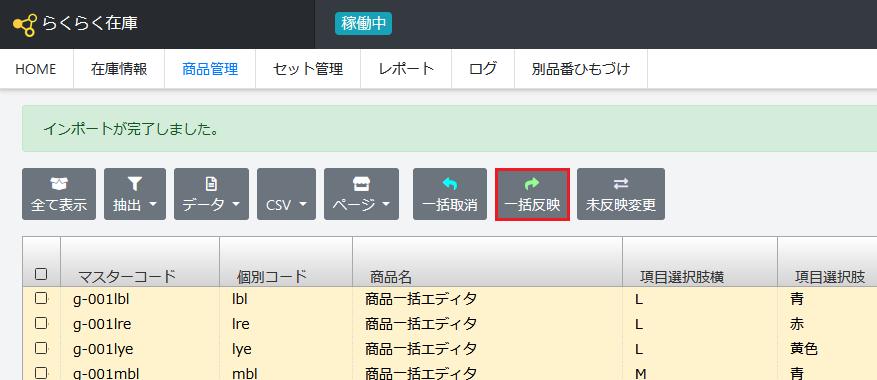Click the 稼働中 status badge

point(364,24)
